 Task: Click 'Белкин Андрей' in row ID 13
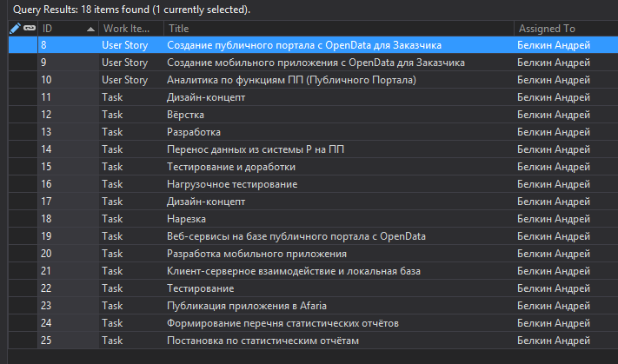pyautogui.click(x=554, y=132)
